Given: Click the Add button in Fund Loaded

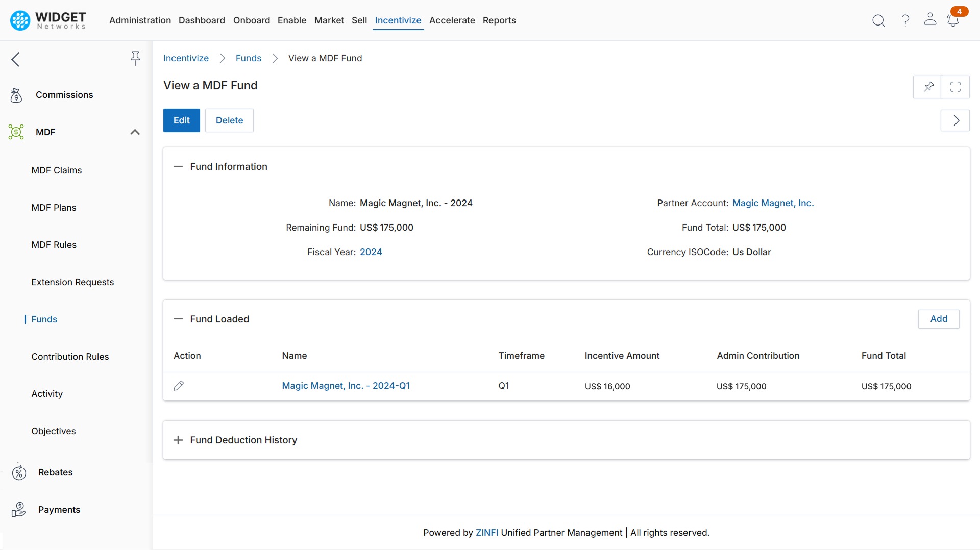Looking at the screenshot, I should click(939, 319).
